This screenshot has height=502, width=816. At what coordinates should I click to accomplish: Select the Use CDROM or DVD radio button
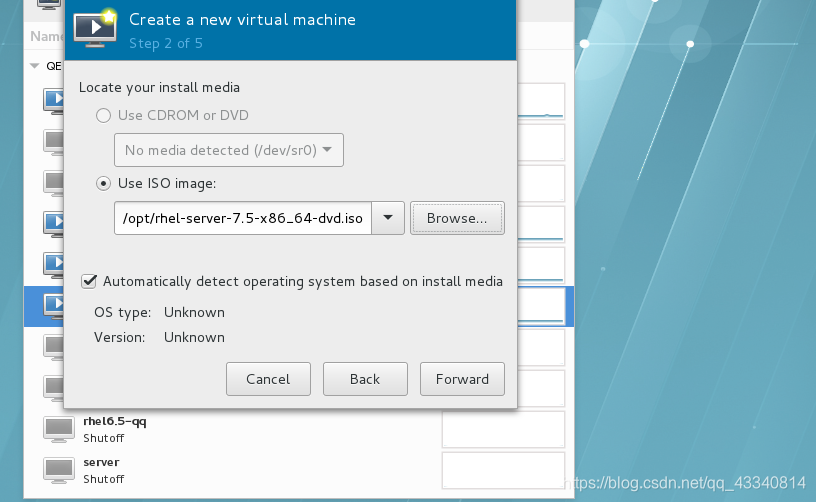[x=103, y=115]
